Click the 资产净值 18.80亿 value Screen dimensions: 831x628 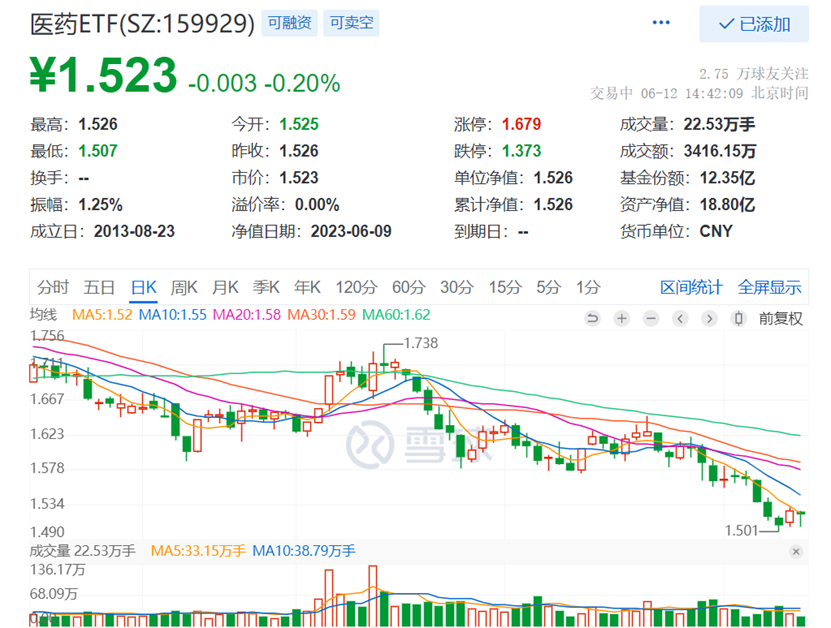point(727,205)
